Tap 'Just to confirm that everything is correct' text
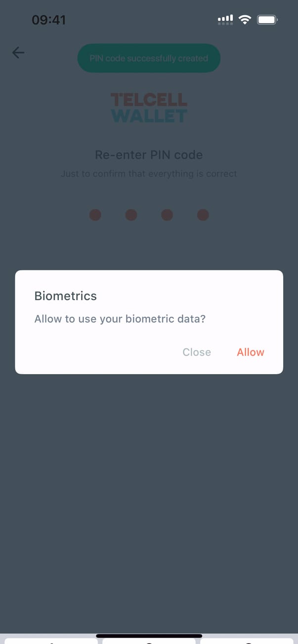 (x=149, y=174)
